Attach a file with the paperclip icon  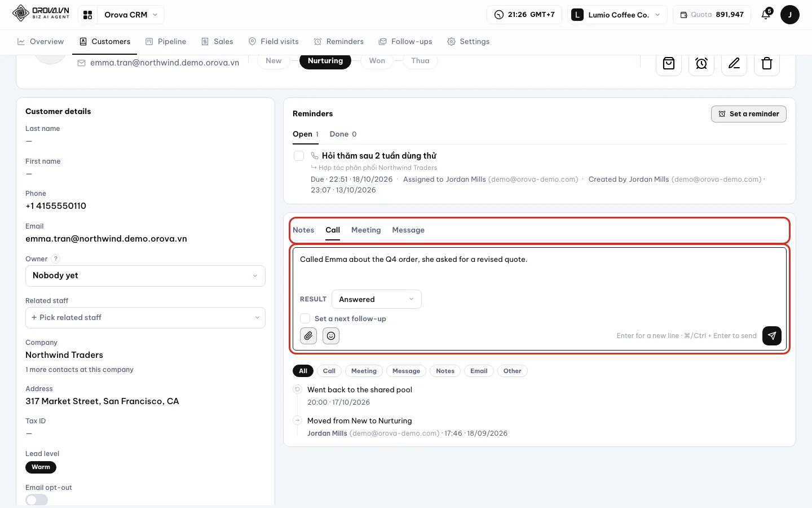(308, 336)
